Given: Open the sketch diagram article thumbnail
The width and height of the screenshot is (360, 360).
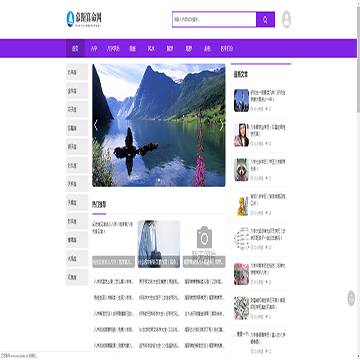Looking at the screenshot, I should pyautogui.click(x=241, y=239).
